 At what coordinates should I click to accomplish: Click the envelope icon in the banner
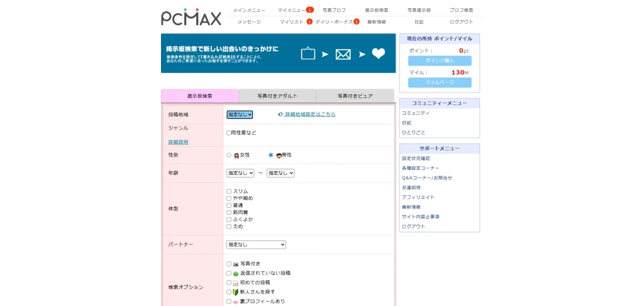click(x=343, y=54)
